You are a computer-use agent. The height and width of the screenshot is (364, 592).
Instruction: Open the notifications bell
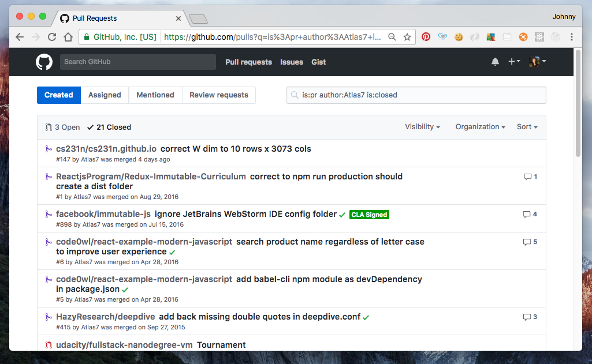(495, 62)
